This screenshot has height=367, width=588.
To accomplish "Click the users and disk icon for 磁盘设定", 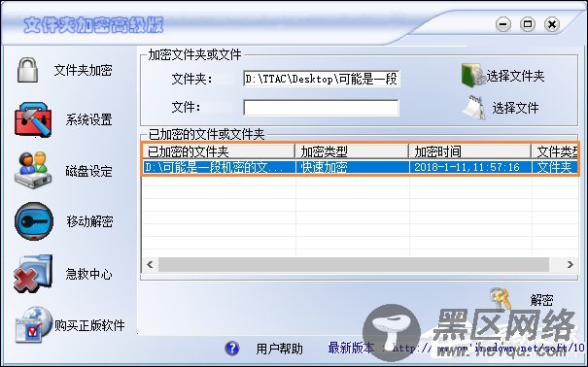I will (33, 170).
